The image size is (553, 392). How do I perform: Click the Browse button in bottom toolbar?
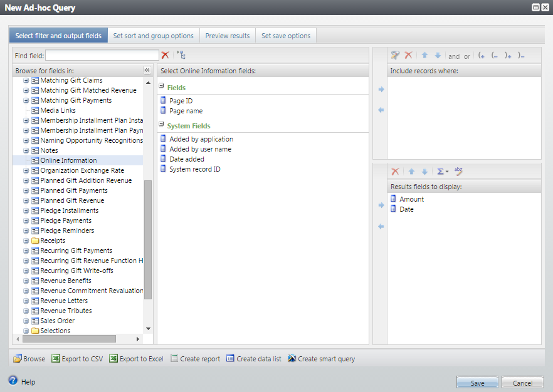point(29,359)
